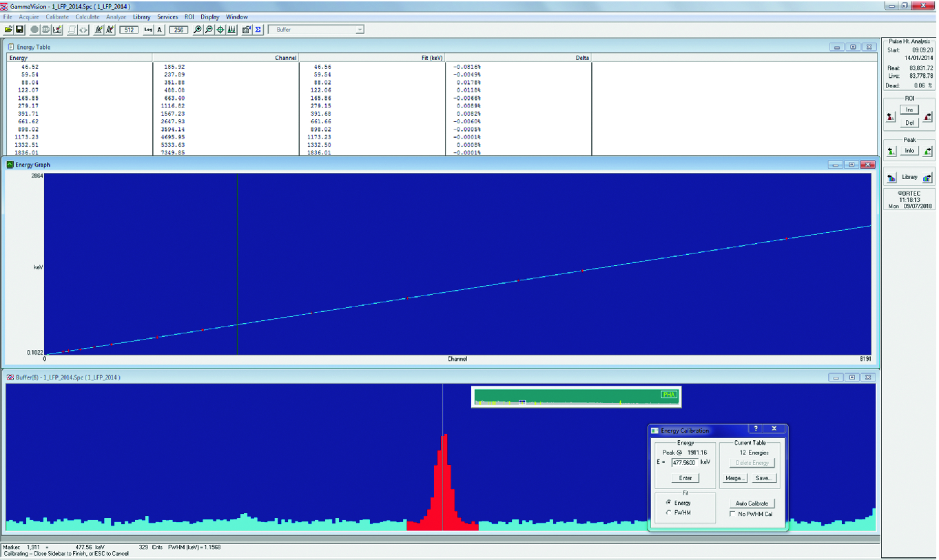Toggle the Log vertical scale toolbar button
Viewport: 939px width, 560px height.
tap(148, 30)
